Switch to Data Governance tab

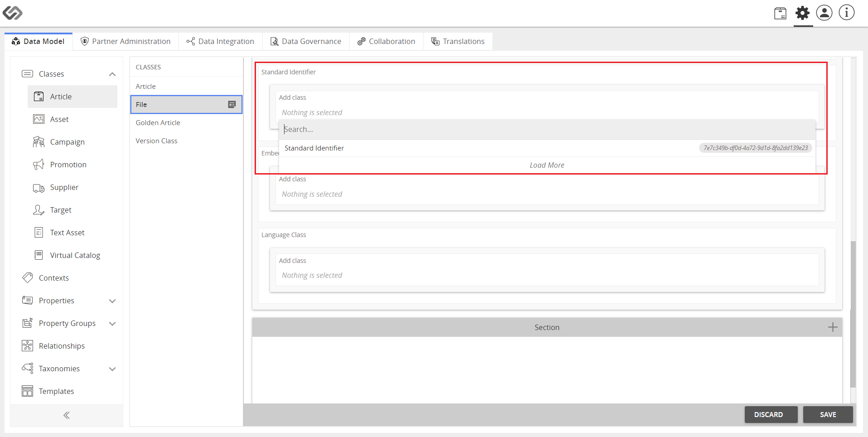click(x=306, y=41)
